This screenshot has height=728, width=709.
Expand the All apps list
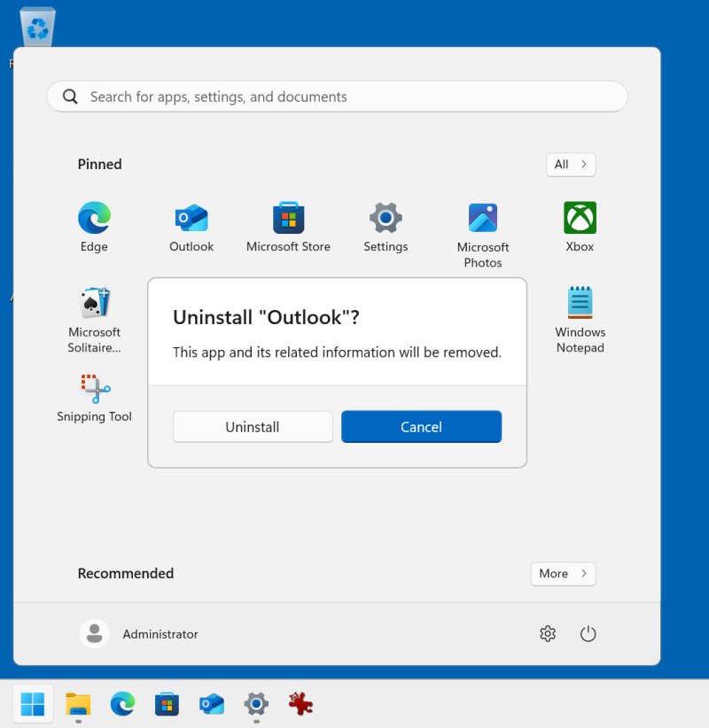571,165
